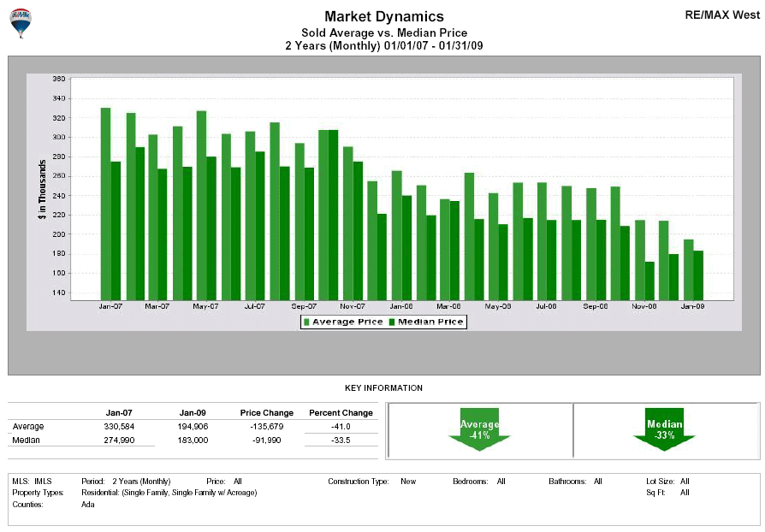Select the Market Dynamics title
This screenshot has height=532, width=765.
coord(384,16)
